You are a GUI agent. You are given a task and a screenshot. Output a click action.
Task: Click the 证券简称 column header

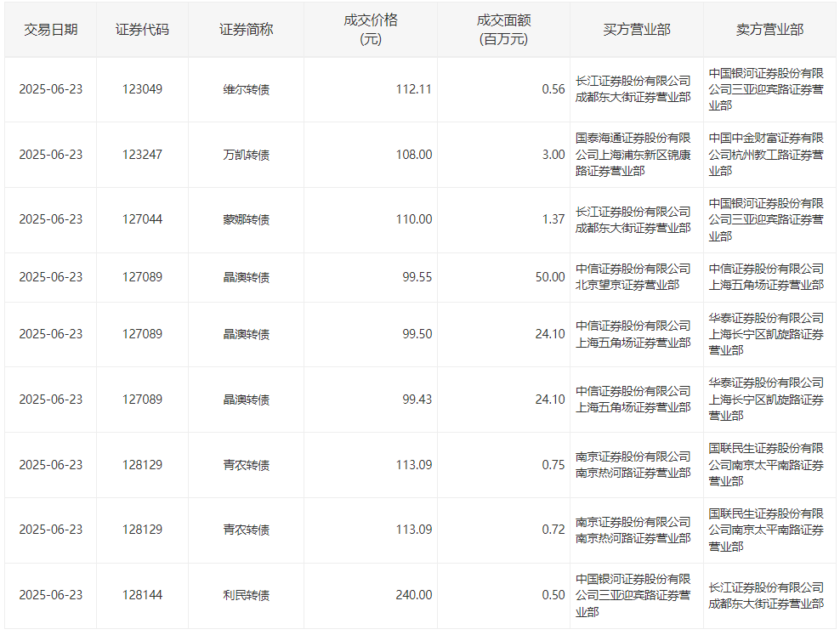[246, 30]
